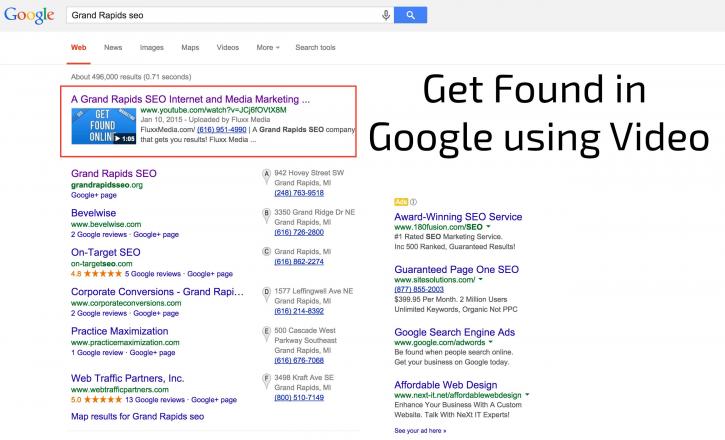Screen dimensions: 725x440
Task: Click phone number (616) 214-8392
Action: (299, 311)
